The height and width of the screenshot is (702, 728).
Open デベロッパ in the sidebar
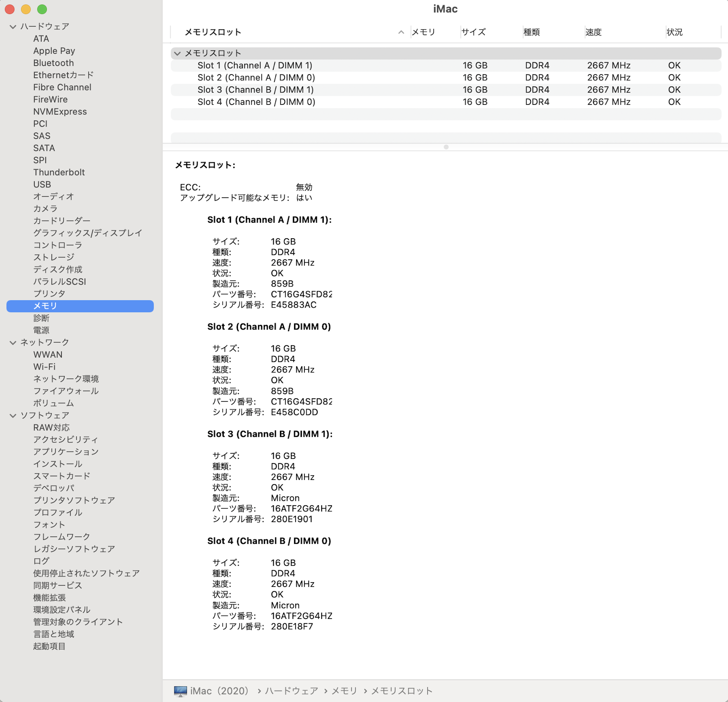(x=54, y=488)
